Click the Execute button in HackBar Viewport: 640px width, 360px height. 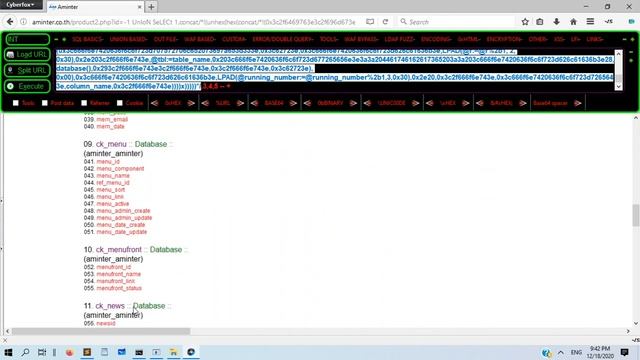point(27,86)
